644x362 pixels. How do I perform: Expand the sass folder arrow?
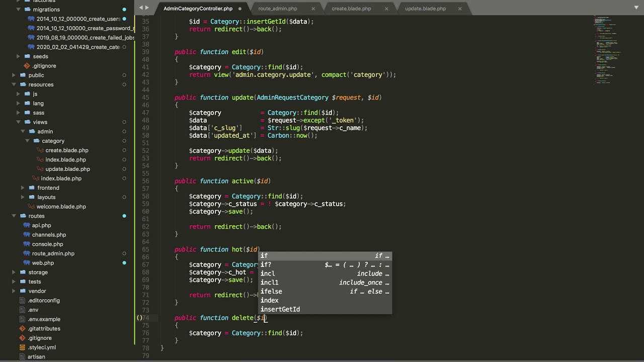tap(19, 113)
